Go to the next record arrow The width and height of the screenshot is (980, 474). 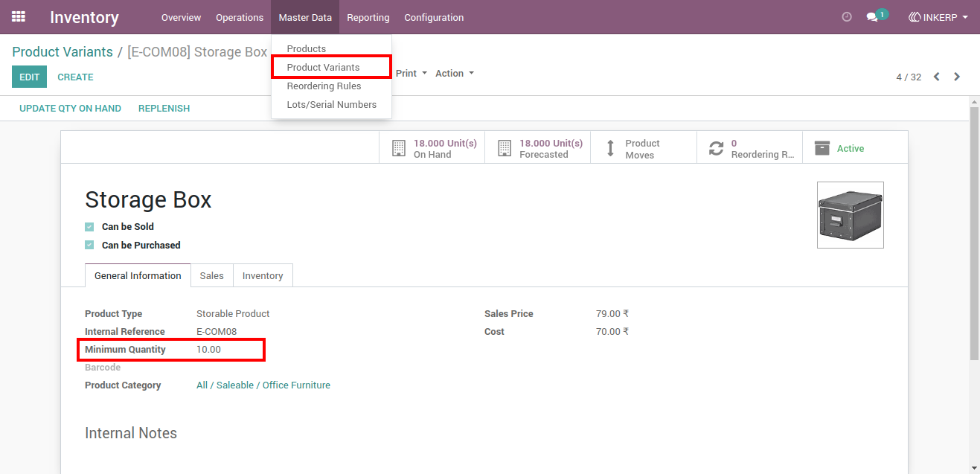pos(957,77)
